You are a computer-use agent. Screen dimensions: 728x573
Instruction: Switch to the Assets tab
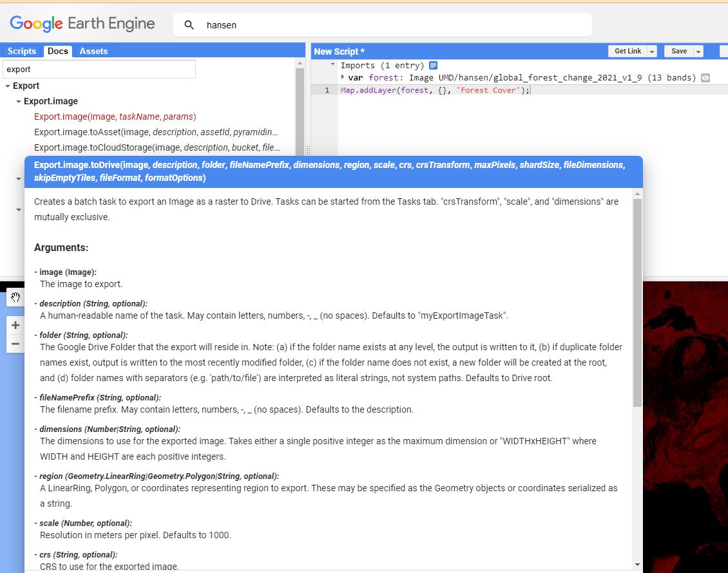(x=93, y=51)
